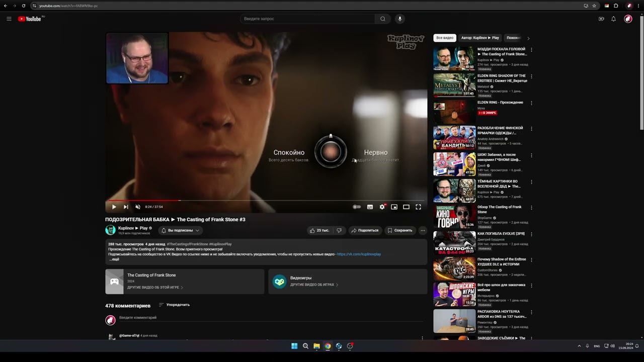
Task: Toggle subtitles in the player
Action: tap(370, 207)
